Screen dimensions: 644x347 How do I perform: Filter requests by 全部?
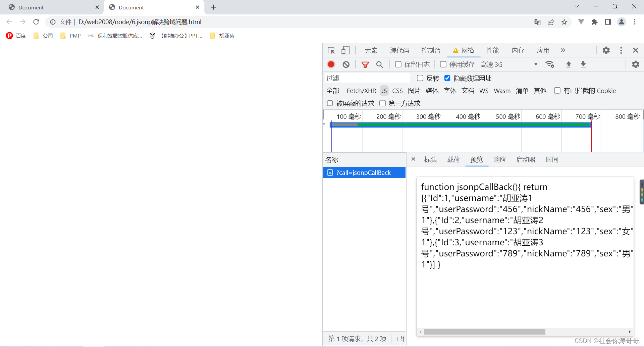click(x=333, y=91)
